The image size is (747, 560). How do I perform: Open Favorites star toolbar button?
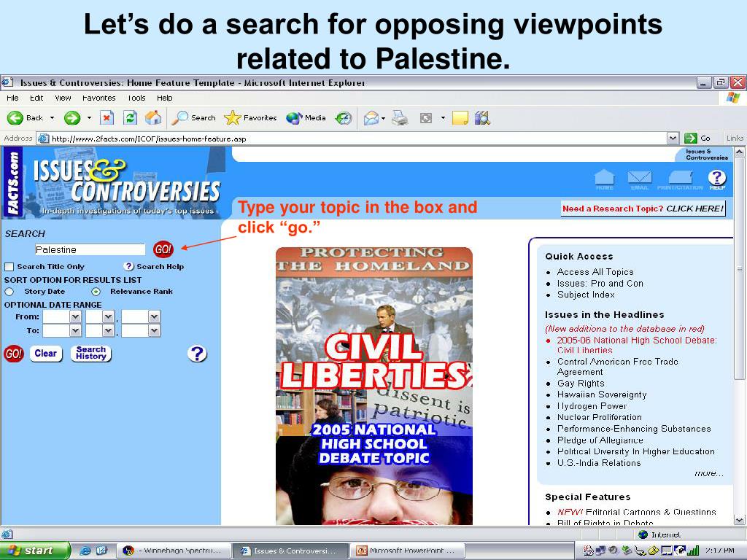click(x=251, y=117)
